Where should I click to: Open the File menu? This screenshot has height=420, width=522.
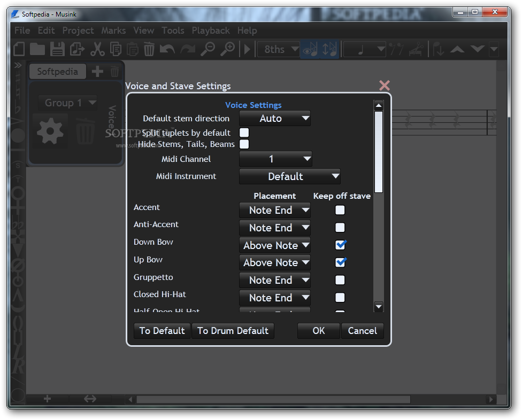(22, 30)
